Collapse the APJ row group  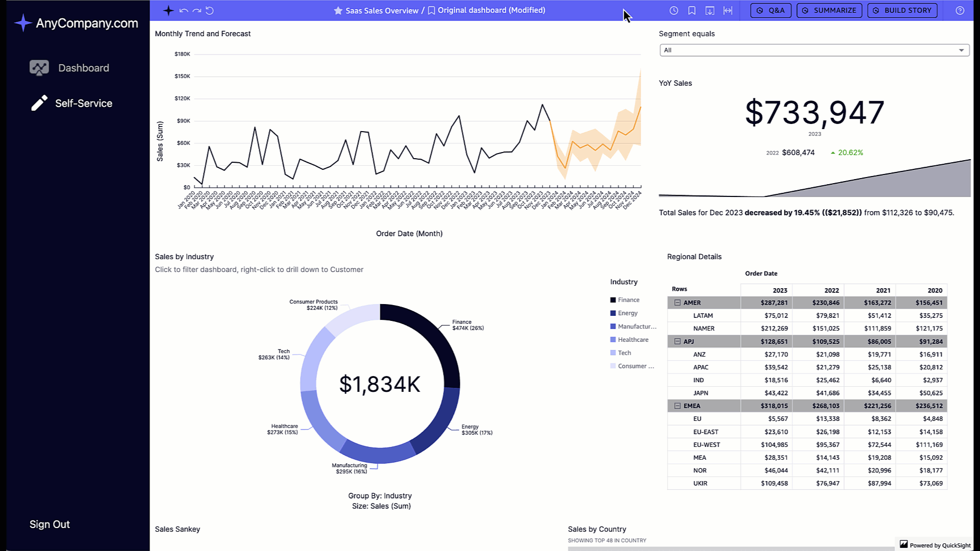pos(677,341)
